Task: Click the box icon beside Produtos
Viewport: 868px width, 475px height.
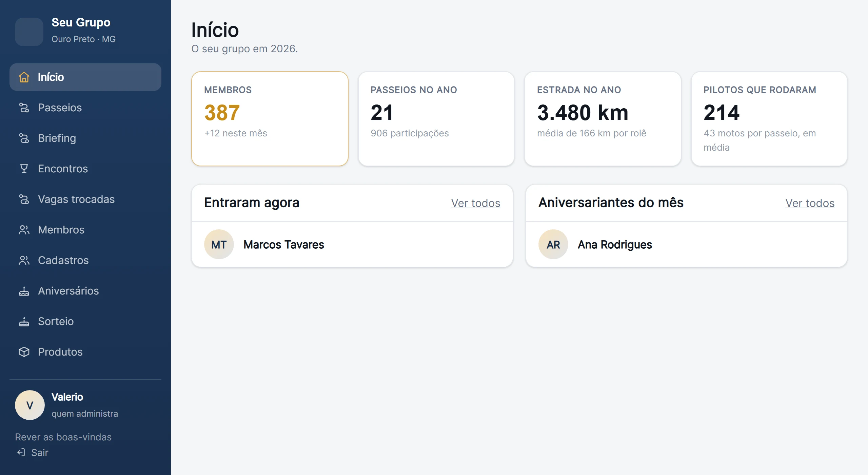Action: pos(24,352)
